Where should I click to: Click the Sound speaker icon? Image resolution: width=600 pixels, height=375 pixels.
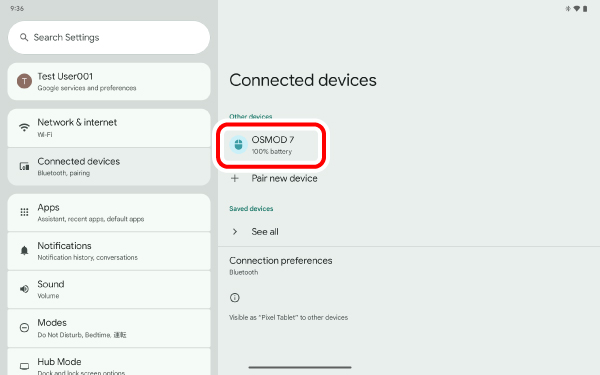24,289
